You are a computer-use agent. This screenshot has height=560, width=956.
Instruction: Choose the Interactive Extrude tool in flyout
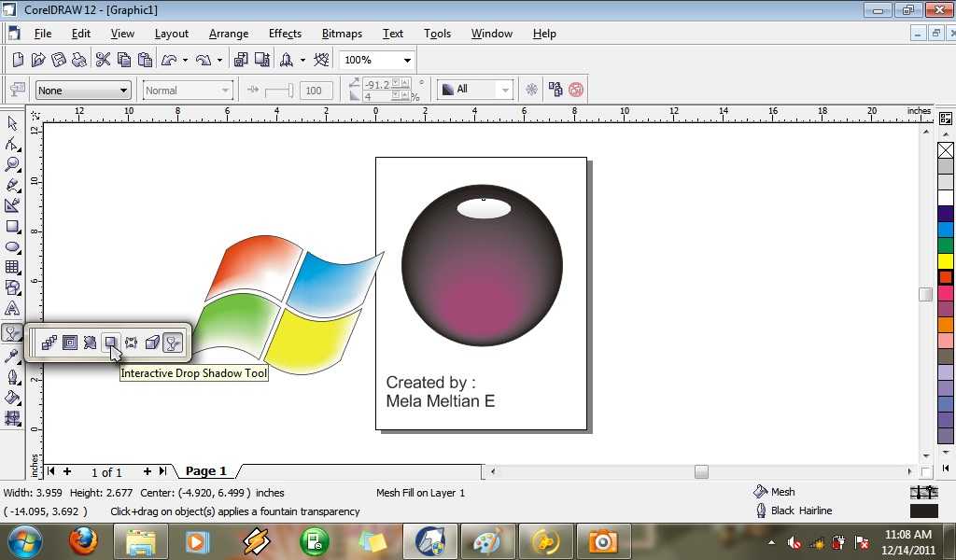click(x=152, y=343)
